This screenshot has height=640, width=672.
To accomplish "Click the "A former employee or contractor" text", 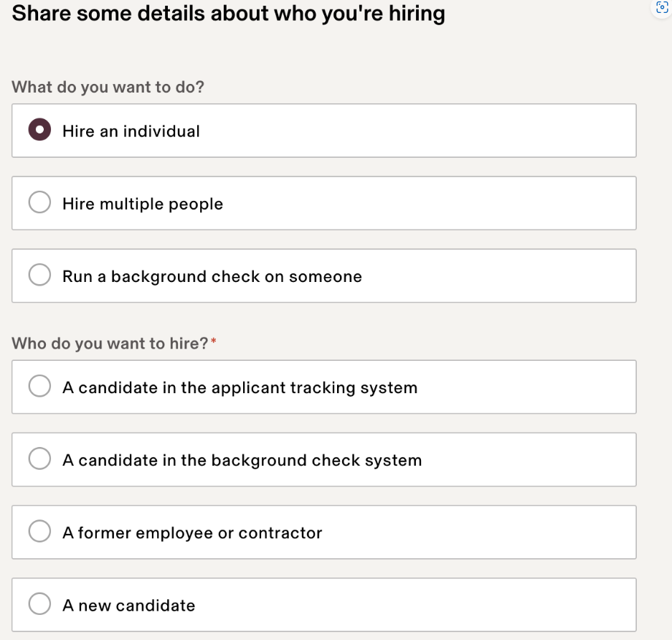I will pyautogui.click(x=192, y=532).
